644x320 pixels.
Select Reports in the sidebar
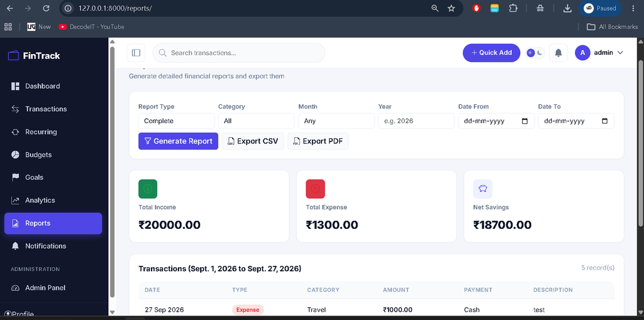[x=53, y=223]
